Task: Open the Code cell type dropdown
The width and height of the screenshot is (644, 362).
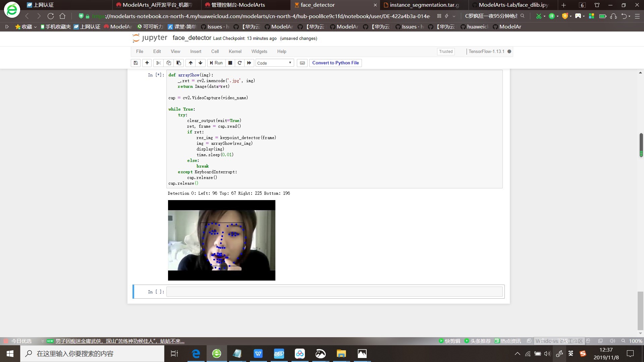Action: pos(275,63)
